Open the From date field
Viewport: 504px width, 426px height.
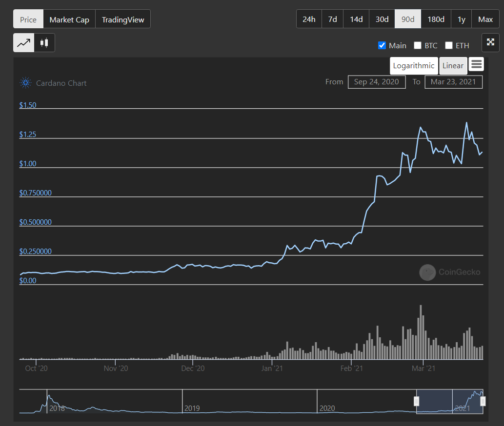tap(376, 82)
